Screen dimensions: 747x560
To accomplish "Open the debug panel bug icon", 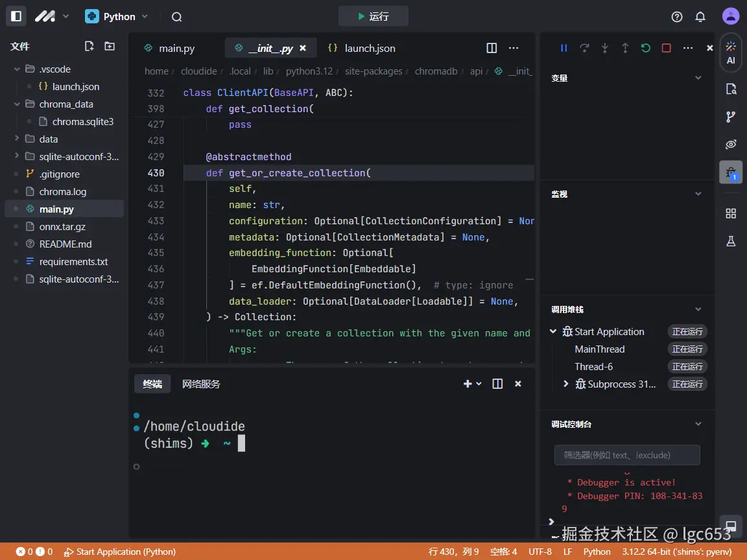I will [x=731, y=172].
